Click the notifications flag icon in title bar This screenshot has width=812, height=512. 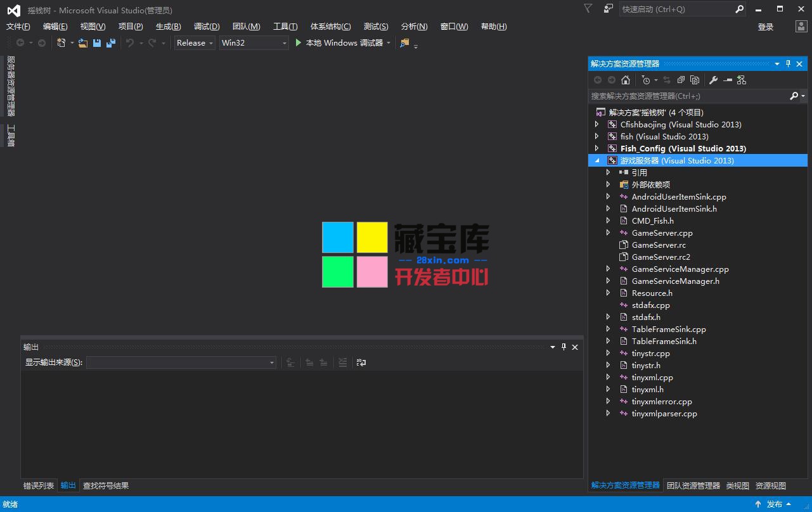[x=588, y=9]
